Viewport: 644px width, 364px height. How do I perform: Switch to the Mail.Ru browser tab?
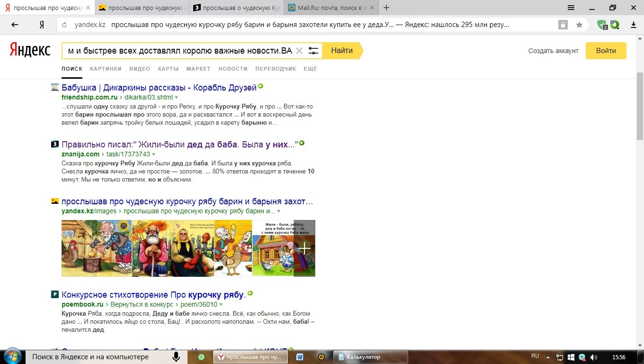coord(331,8)
